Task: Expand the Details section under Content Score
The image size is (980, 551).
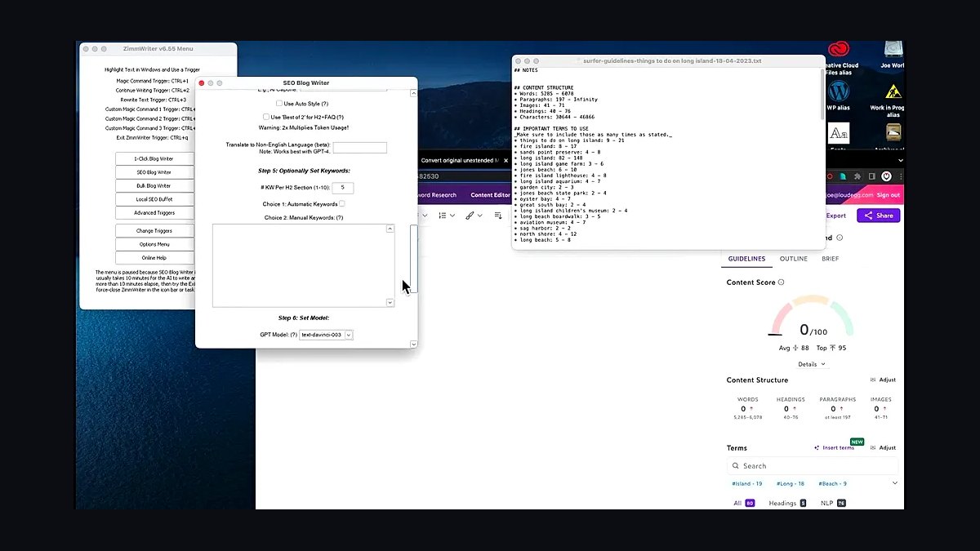Action: [812, 364]
